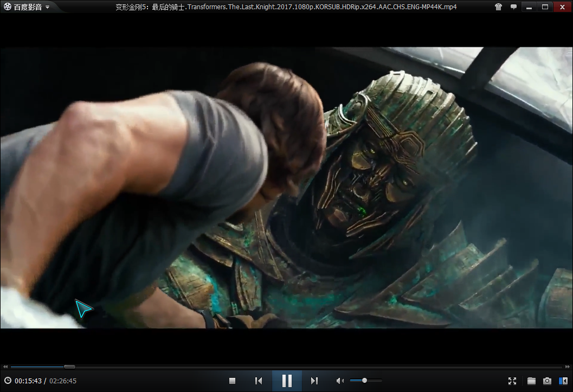Rewind using the left double-arrow icon
This screenshot has height=392, width=573.
(x=5, y=367)
